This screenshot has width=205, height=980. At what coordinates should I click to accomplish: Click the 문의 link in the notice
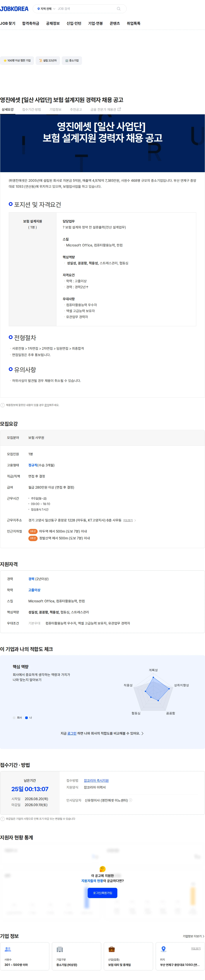47,405
